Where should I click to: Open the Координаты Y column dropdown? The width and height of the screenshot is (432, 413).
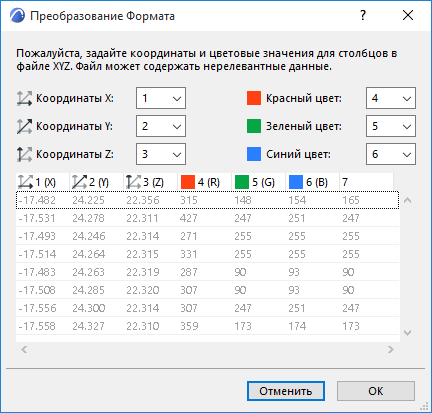[x=161, y=126]
